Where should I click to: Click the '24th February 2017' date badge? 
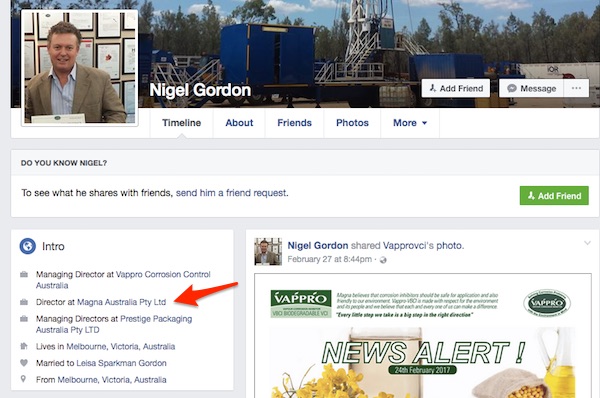[x=422, y=370]
